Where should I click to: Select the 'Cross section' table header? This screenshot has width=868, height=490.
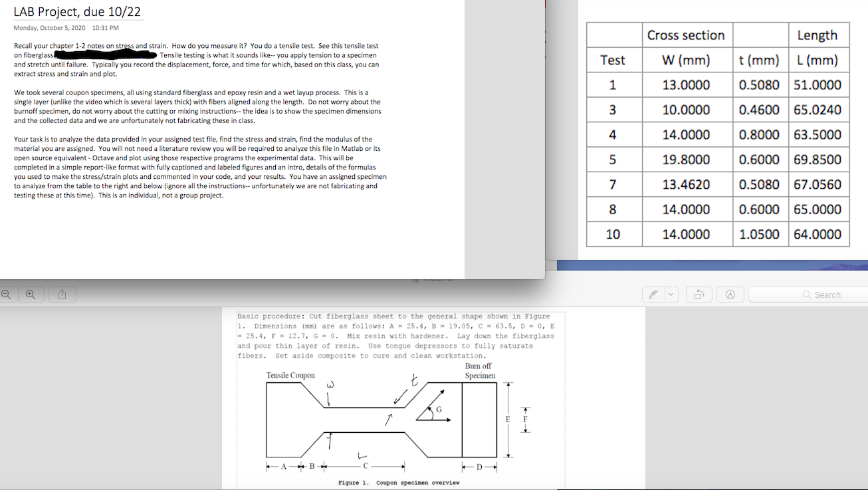(x=687, y=35)
